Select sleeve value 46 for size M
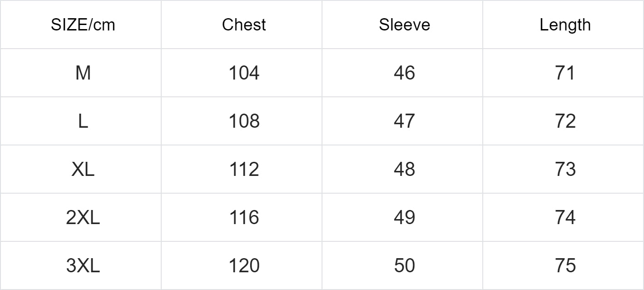Viewport: 644px width, 290px height. pos(404,73)
